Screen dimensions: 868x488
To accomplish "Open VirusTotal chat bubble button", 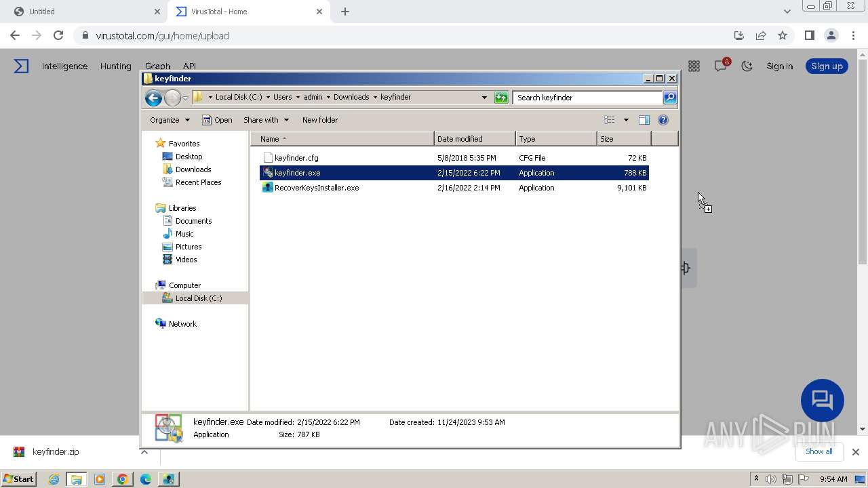I will coord(823,401).
